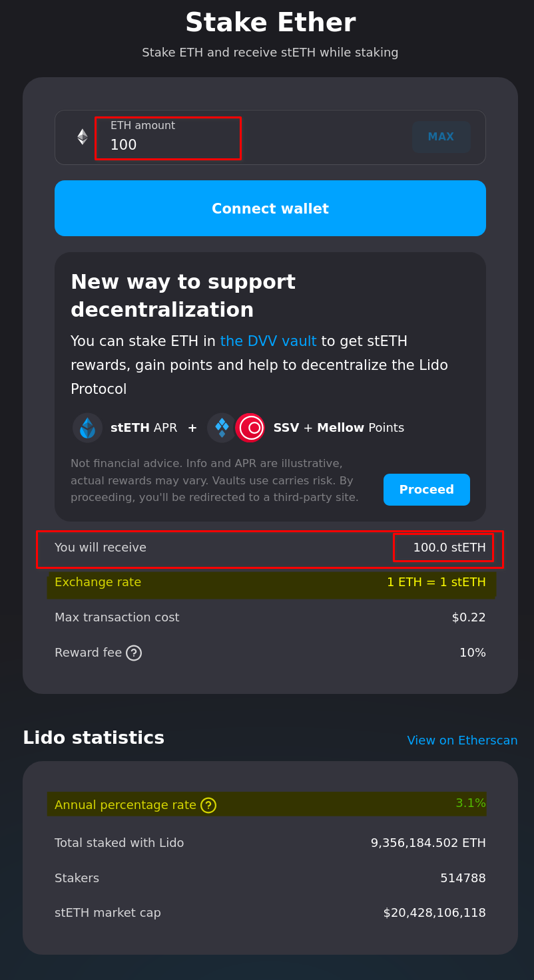The height and width of the screenshot is (980, 534).
Task: Click the Stake Ether heading
Action: 270,23
